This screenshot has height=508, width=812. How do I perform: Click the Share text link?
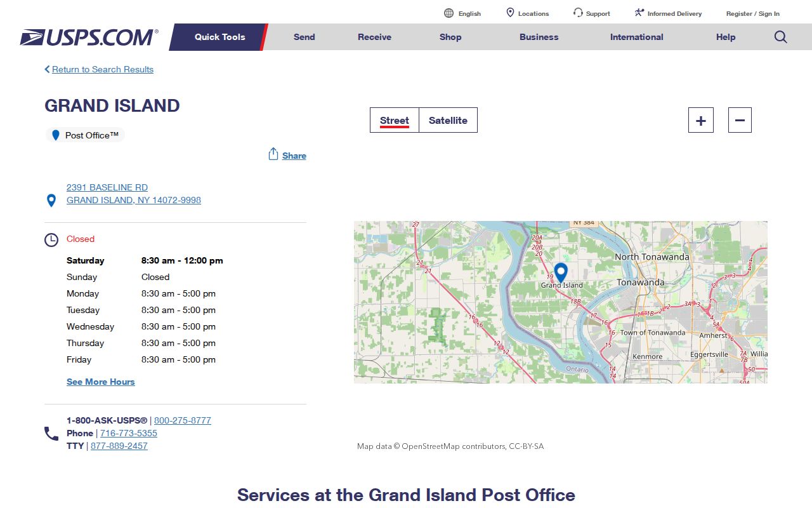coord(294,156)
